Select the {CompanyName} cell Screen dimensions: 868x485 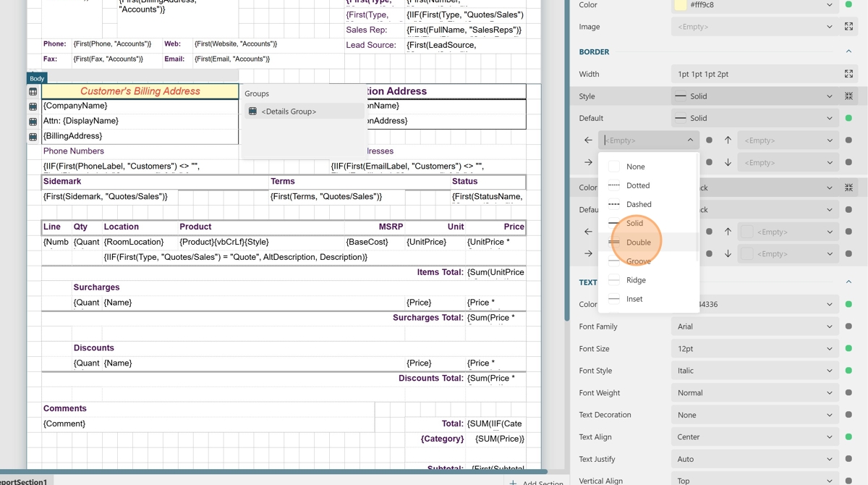point(140,106)
